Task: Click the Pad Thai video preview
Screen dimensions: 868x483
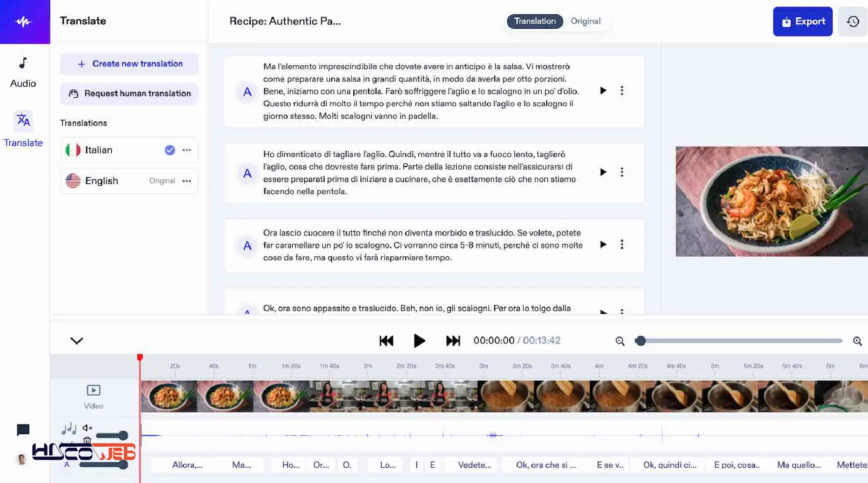Action: 771,201
